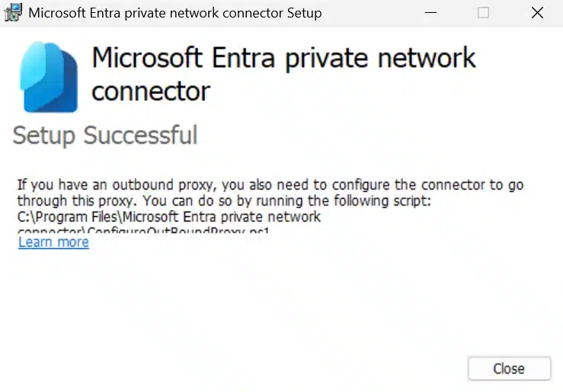Click the window title text in title bar
Viewport: 563px width, 392px height.
pyautogui.click(x=174, y=13)
